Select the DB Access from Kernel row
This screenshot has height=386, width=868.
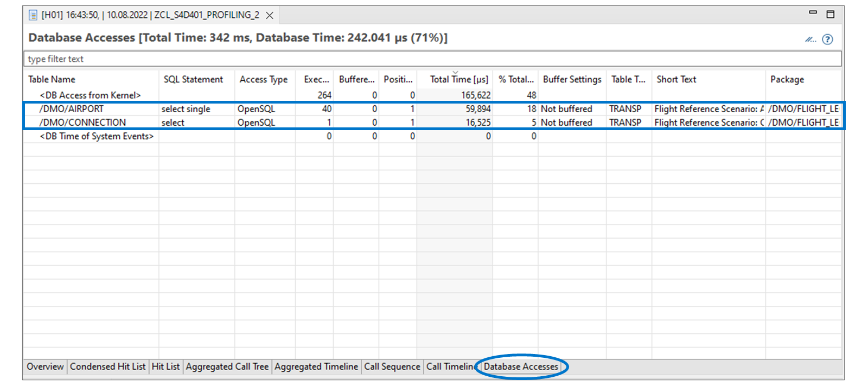tap(432, 95)
